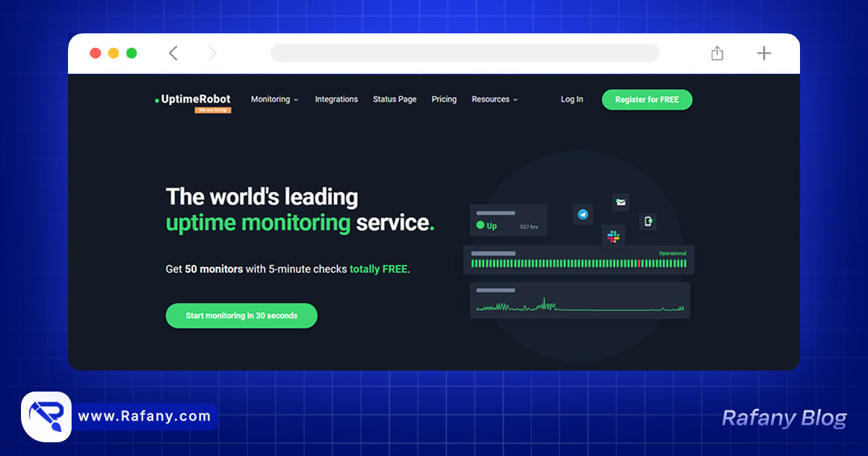Screen dimensions: 868x456
Task: Click the browser address bar
Action: [x=464, y=53]
